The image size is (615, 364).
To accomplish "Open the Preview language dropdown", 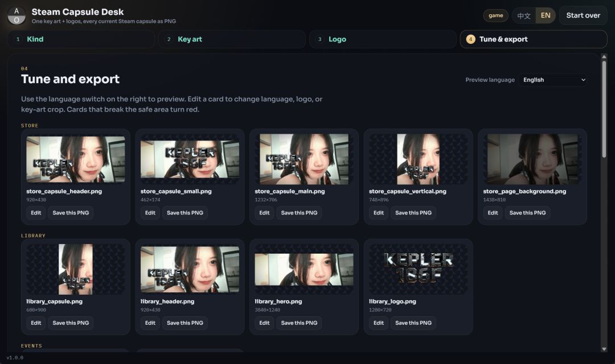I will click(x=553, y=80).
